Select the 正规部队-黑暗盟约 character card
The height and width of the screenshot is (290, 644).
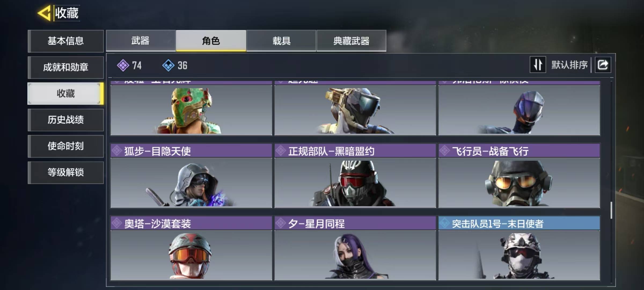click(x=355, y=176)
